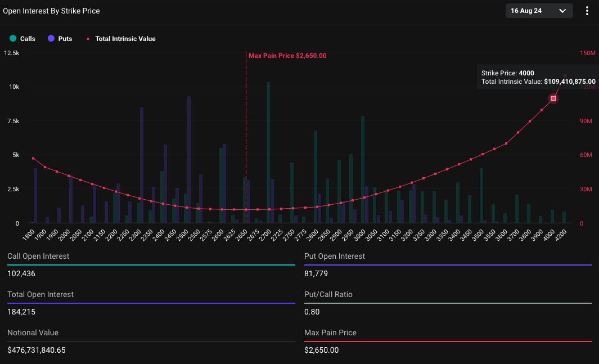This screenshot has height=364, width=599.
Task: Click the purple Puts legend circle
Action: pyautogui.click(x=51, y=38)
